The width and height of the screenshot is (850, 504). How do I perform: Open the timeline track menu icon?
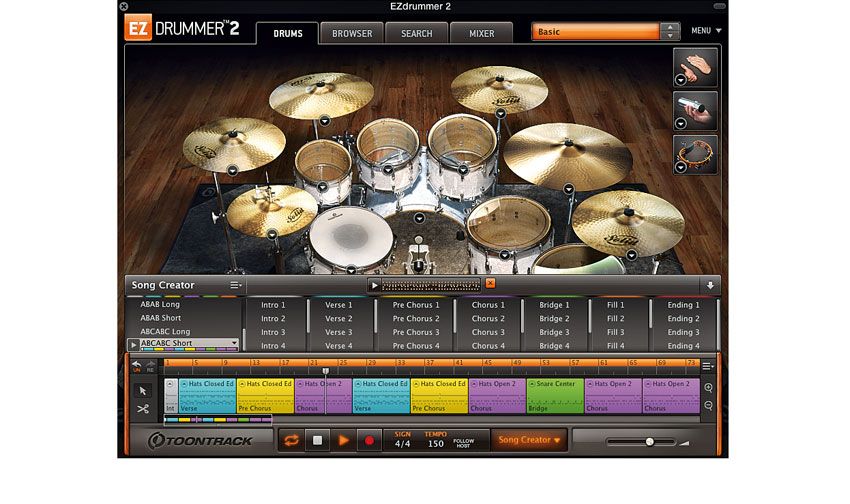[x=707, y=366]
